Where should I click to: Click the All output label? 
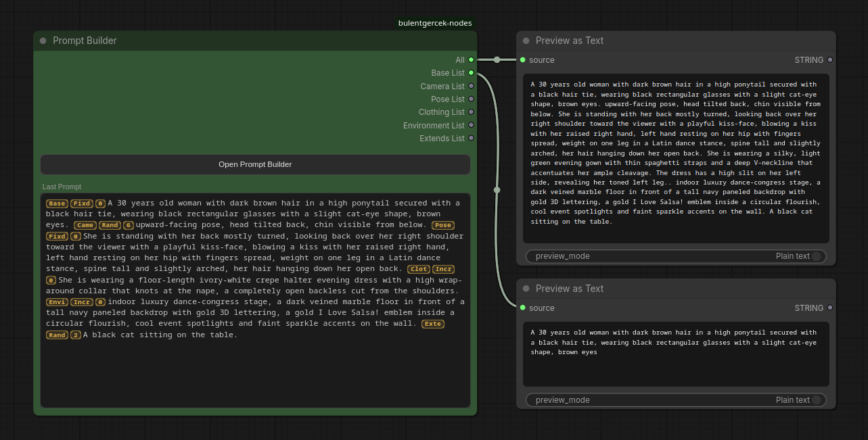[460, 60]
